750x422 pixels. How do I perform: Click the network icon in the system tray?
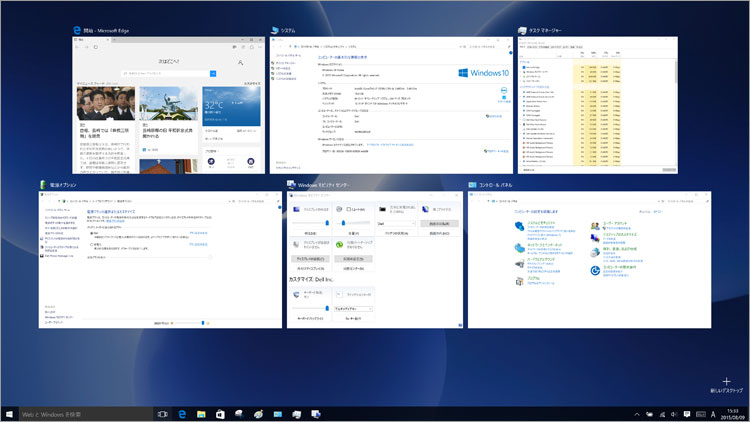coord(662,414)
